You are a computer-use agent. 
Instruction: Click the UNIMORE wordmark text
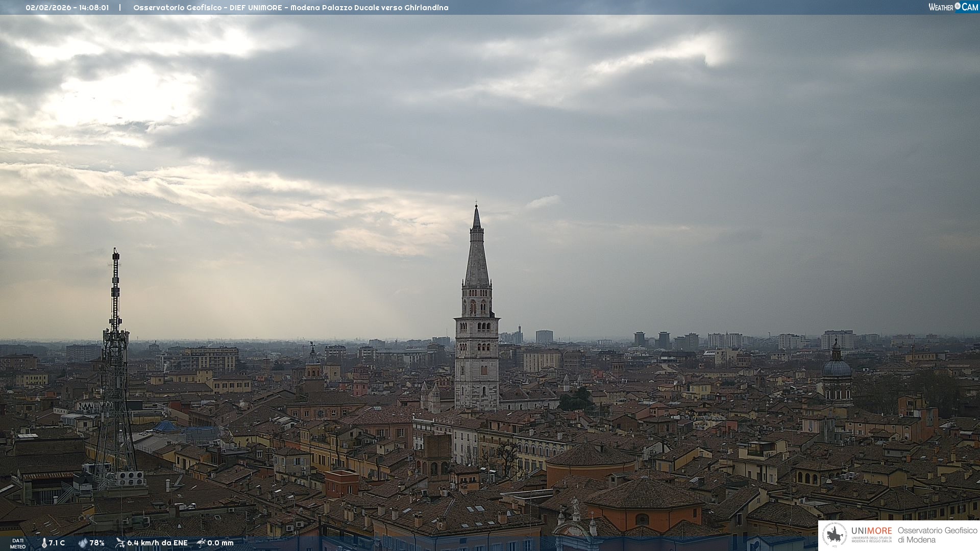coord(871,531)
